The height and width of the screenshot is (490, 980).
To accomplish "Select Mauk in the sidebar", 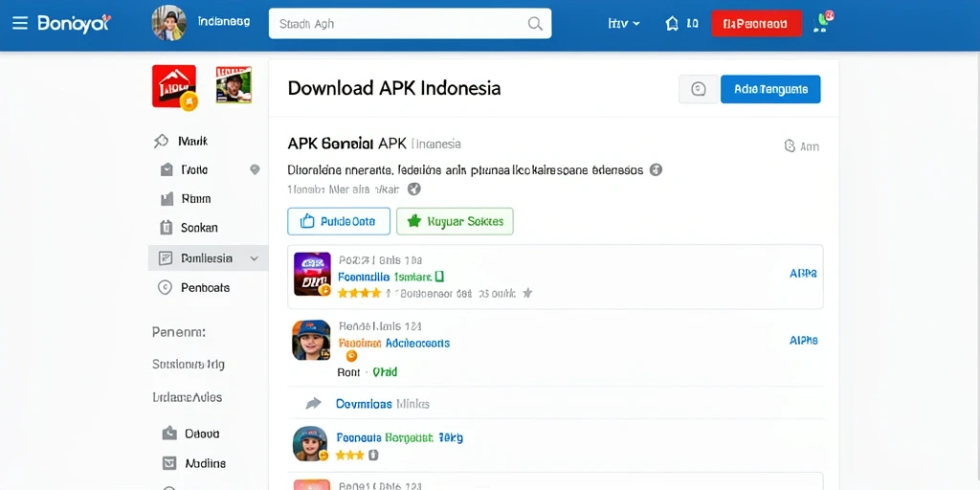I will point(192,142).
